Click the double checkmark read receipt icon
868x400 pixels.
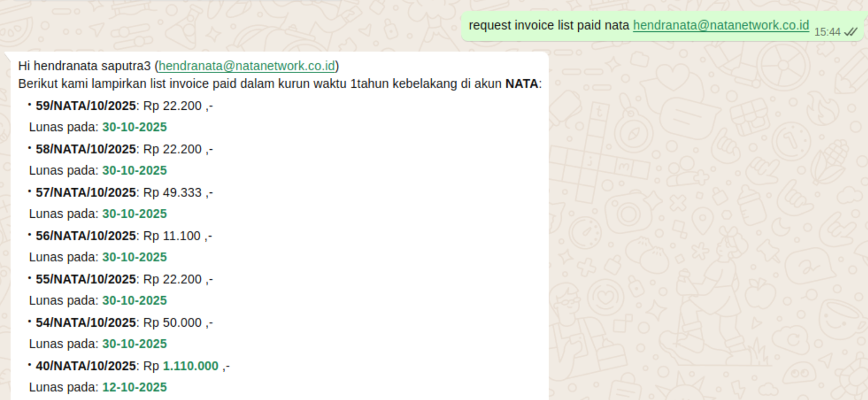pyautogui.click(x=850, y=32)
